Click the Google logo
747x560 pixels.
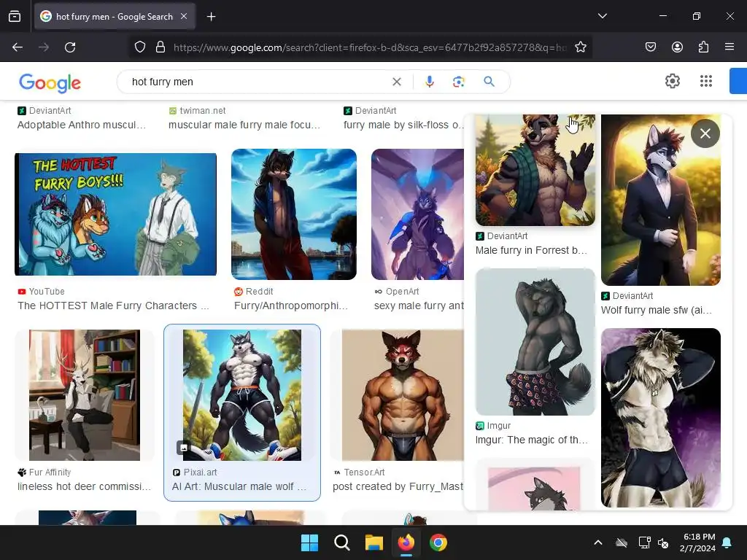tap(50, 83)
